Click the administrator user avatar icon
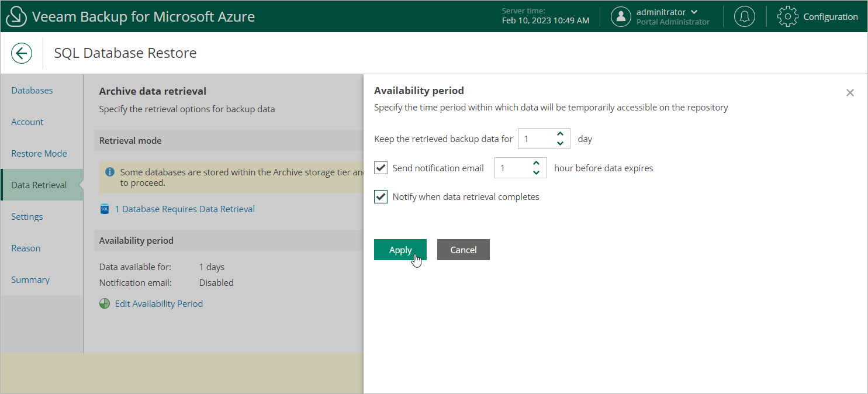The height and width of the screenshot is (394, 868). pyautogui.click(x=621, y=17)
